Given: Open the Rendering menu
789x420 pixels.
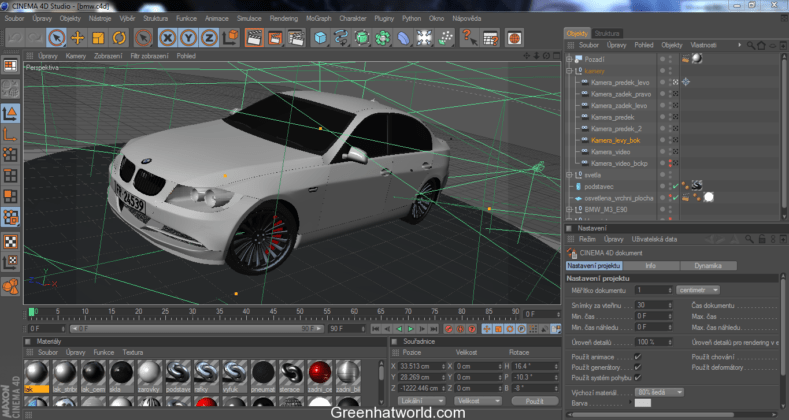Looking at the screenshot, I should coord(283,18).
